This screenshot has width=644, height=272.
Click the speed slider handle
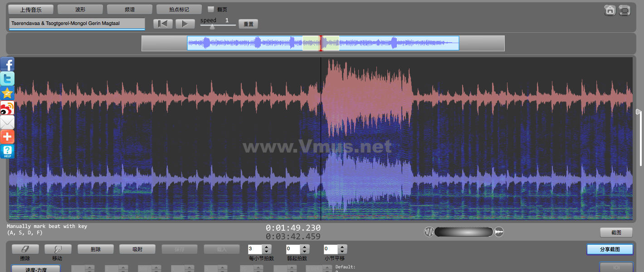pos(212,26)
